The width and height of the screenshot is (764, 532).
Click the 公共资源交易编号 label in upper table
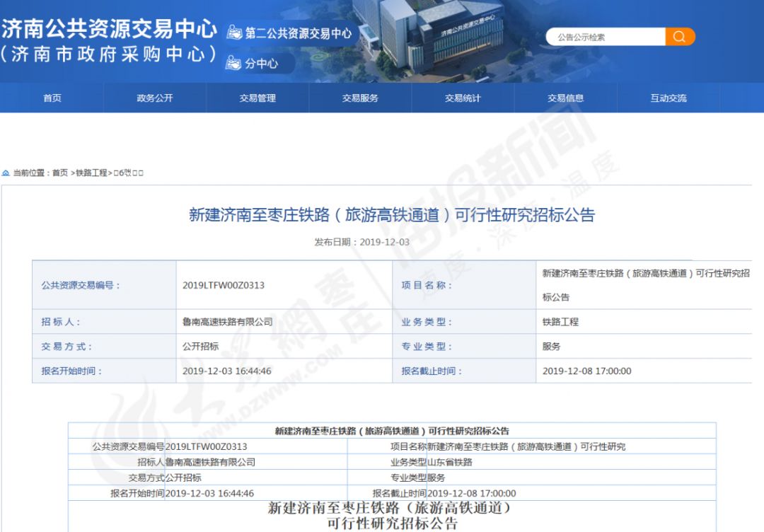(81, 286)
